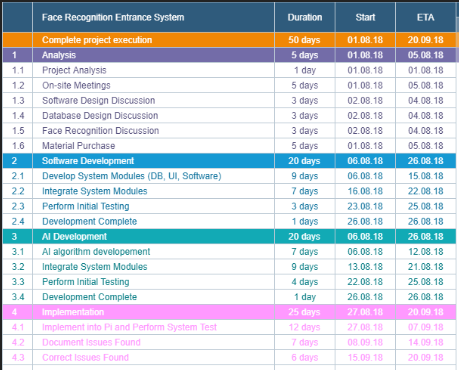The height and width of the screenshot is (370, 459).
Task: Select the Duration column header
Action: [x=305, y=17]
